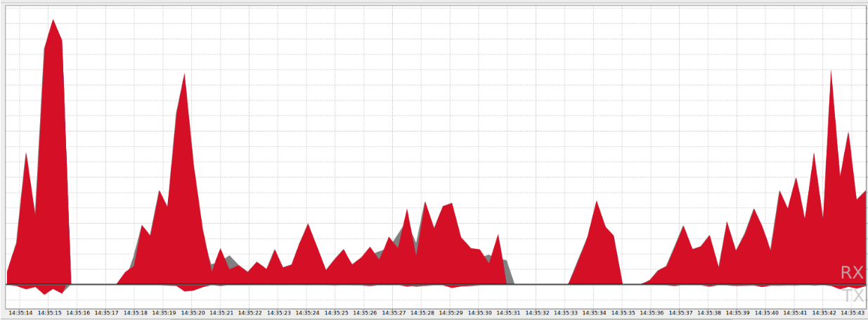868x320 pixels.
Task: Click the 14:35:43 timestamp label
Action: (x=853, y=312)
